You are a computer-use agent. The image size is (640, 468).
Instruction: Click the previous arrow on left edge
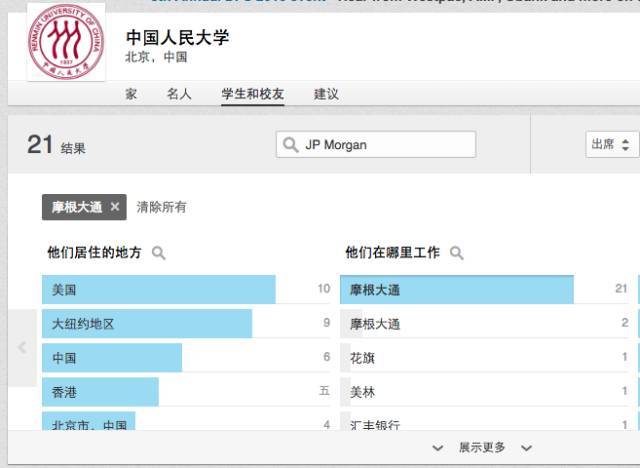point(22,348)
